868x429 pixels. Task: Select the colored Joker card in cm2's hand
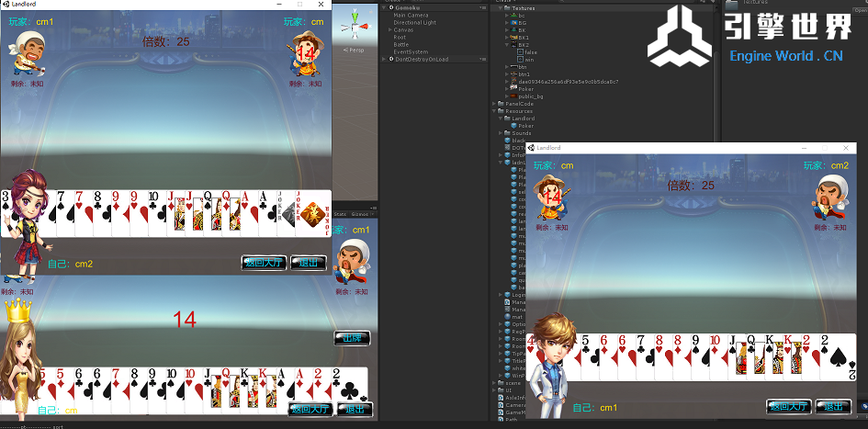[313, 214]
